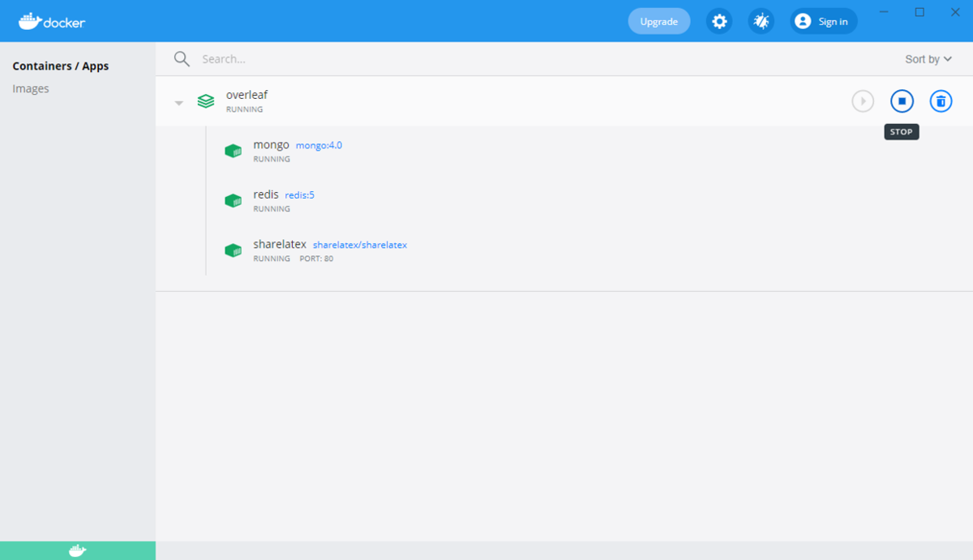
Task: Click RUNNING status under mongo
Action: tap(272, 160)
